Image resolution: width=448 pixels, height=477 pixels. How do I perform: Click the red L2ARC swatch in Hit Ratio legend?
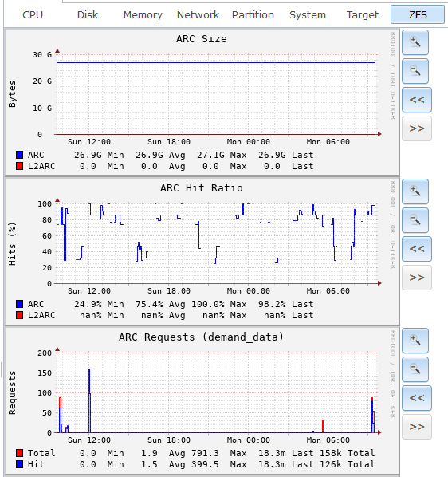pos(19,315)
